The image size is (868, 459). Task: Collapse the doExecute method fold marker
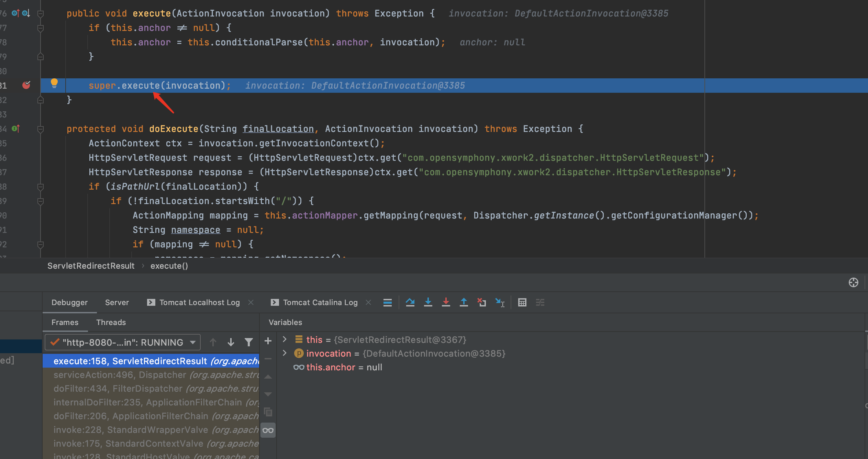coord(40,129)
